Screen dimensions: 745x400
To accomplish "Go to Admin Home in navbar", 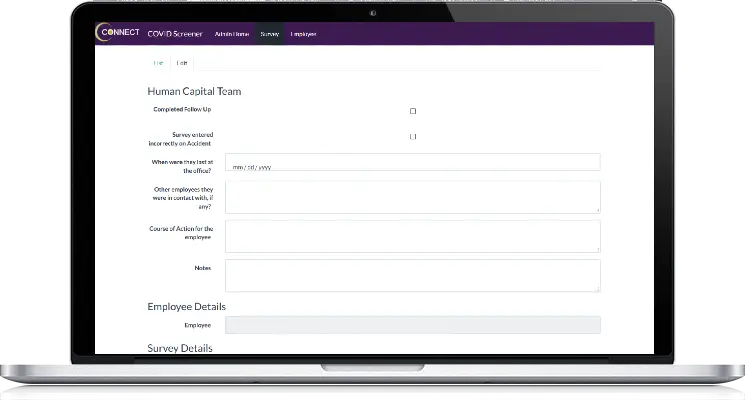I will click(231, 34).
